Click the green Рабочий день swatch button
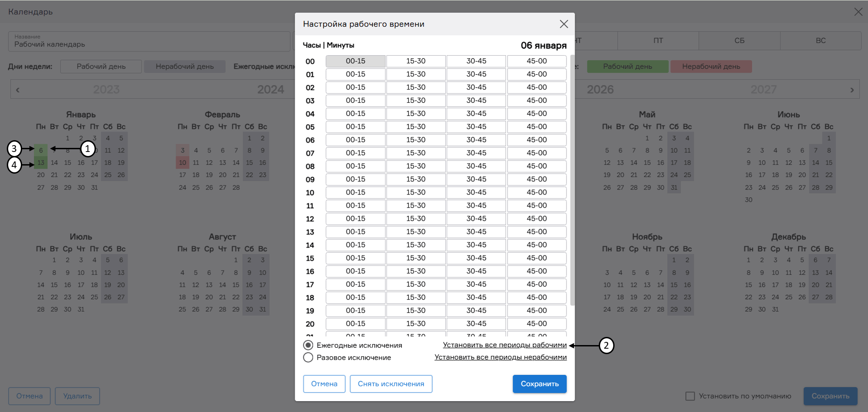This screenshot has width=868, height=412. point(627,66)
